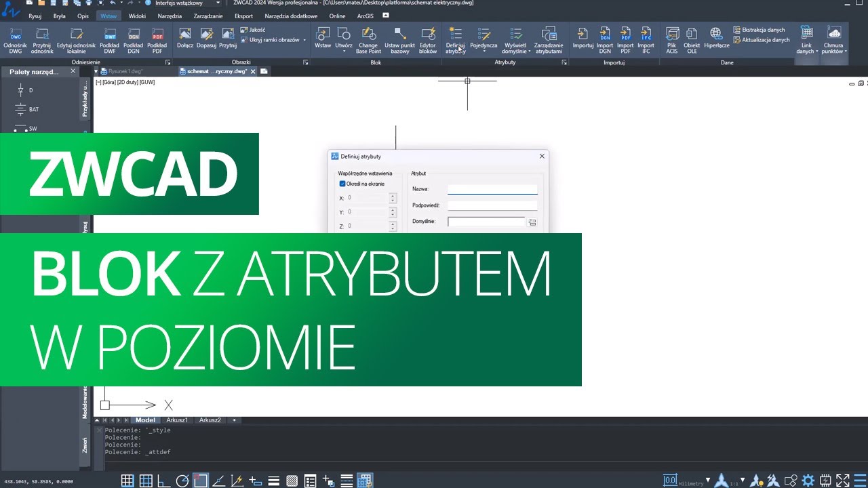Toggle snap mode in status bar

[x=127, y=481]
